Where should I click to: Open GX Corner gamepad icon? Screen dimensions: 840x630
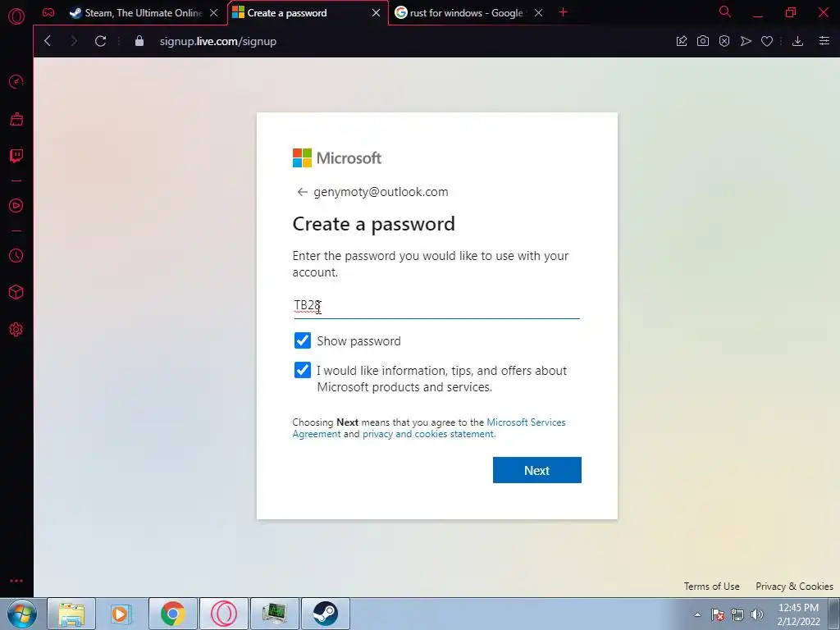coord(48,12)
